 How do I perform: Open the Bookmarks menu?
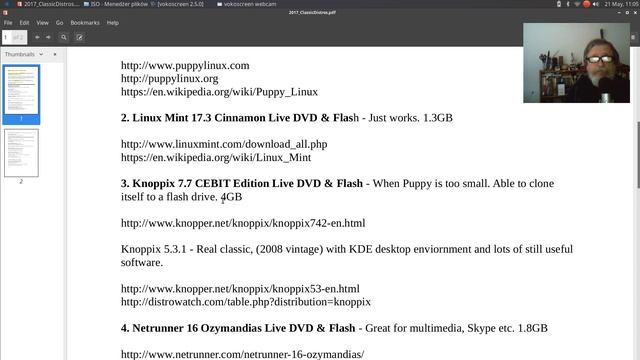85,23
